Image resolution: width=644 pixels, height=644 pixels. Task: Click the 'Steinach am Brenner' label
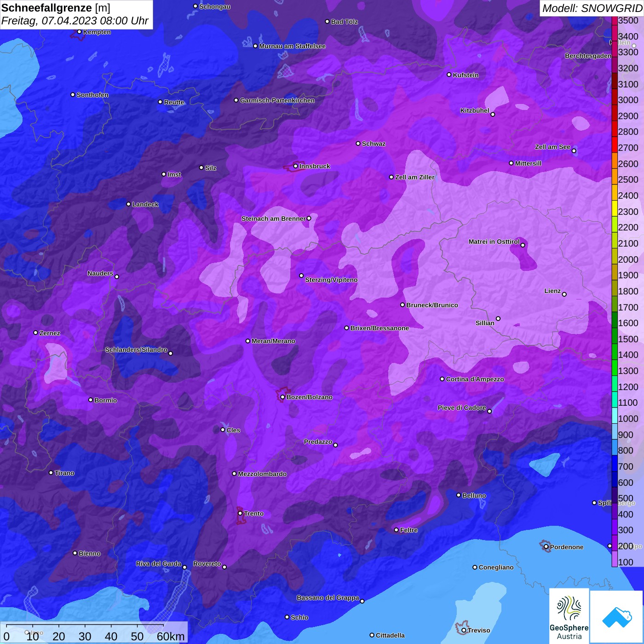(x=274, y=218)
